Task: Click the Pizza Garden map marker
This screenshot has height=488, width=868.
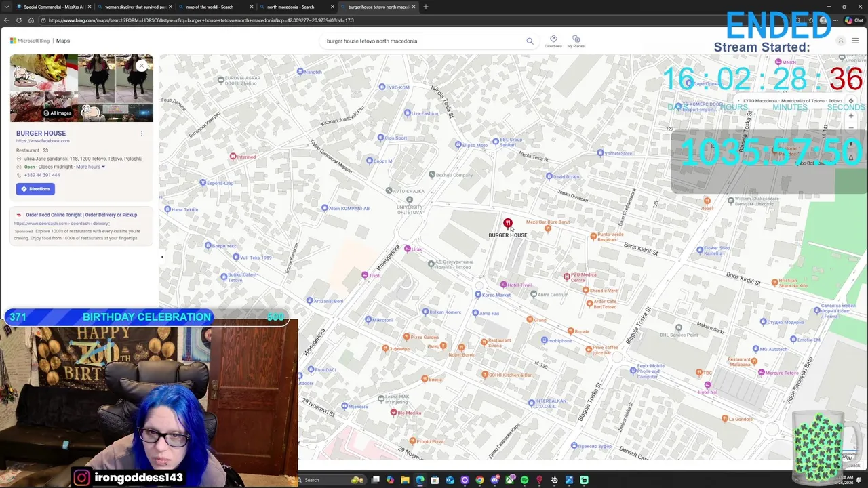Action: (x=406, y=337)
